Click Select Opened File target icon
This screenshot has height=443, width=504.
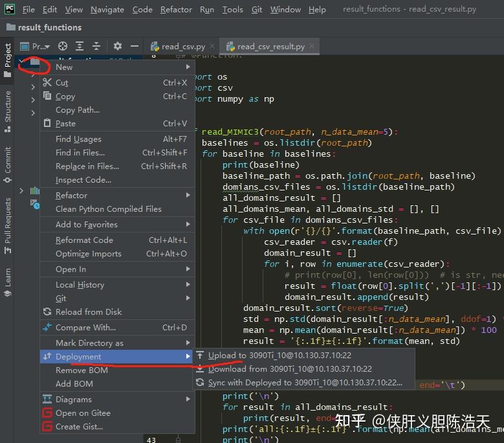point(63,47)
